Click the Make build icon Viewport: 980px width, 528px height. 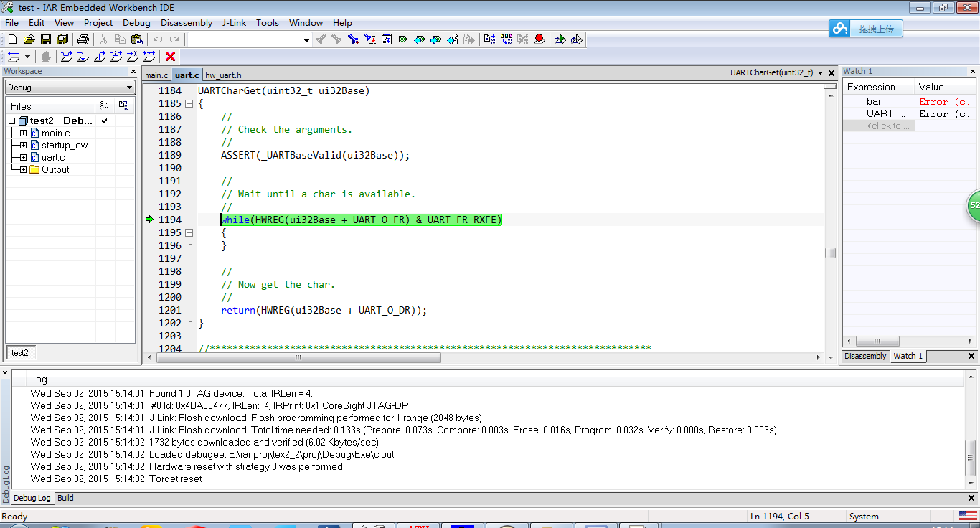pos(506,39)
